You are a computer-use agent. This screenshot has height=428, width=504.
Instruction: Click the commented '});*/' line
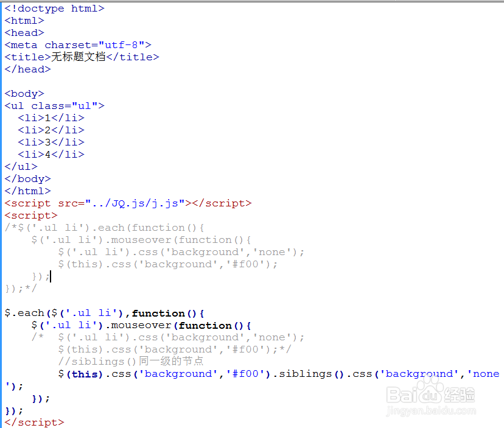click(x=21, y=289)
